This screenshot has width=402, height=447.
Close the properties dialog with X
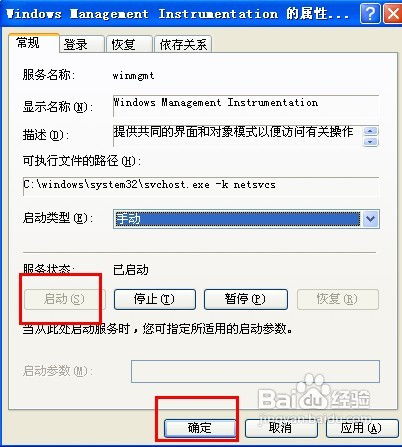pos(393,14)
